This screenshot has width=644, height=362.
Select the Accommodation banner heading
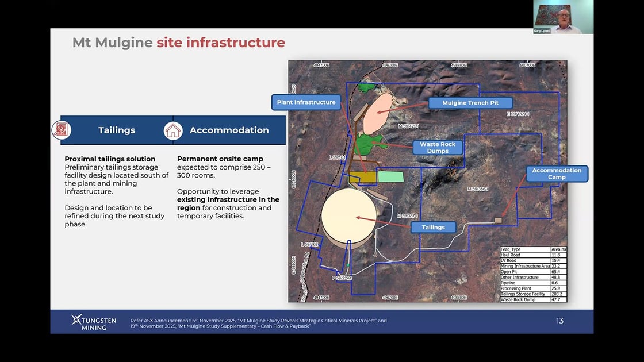[x=229, y=130]
